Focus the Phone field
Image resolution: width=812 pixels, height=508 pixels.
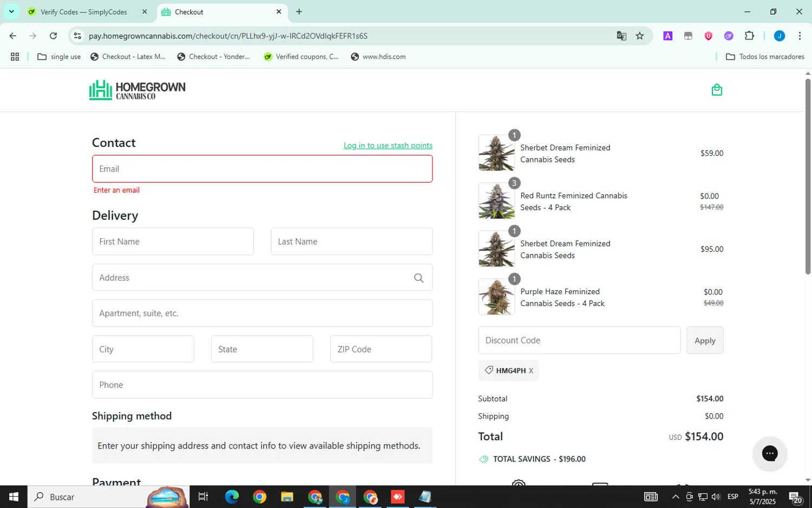point(263,385)
